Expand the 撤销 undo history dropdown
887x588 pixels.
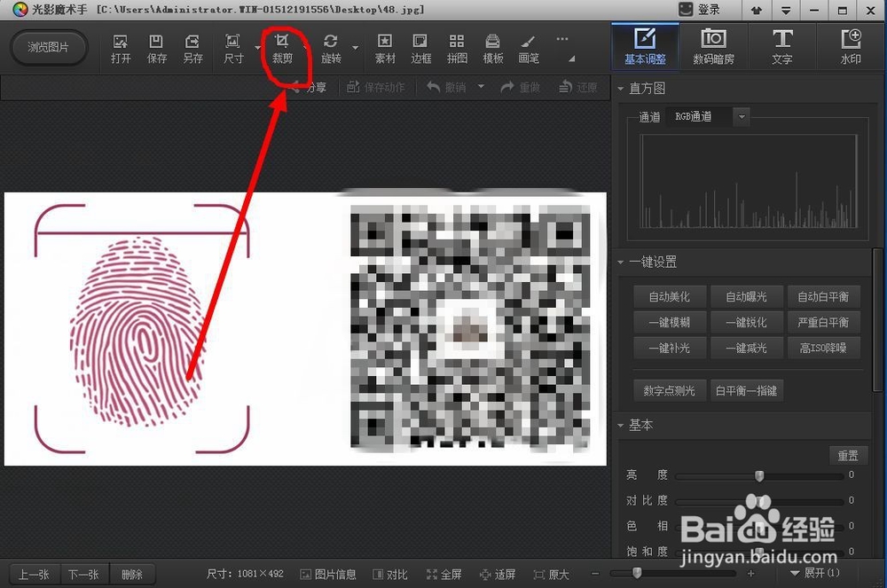[x=481, y=87]
